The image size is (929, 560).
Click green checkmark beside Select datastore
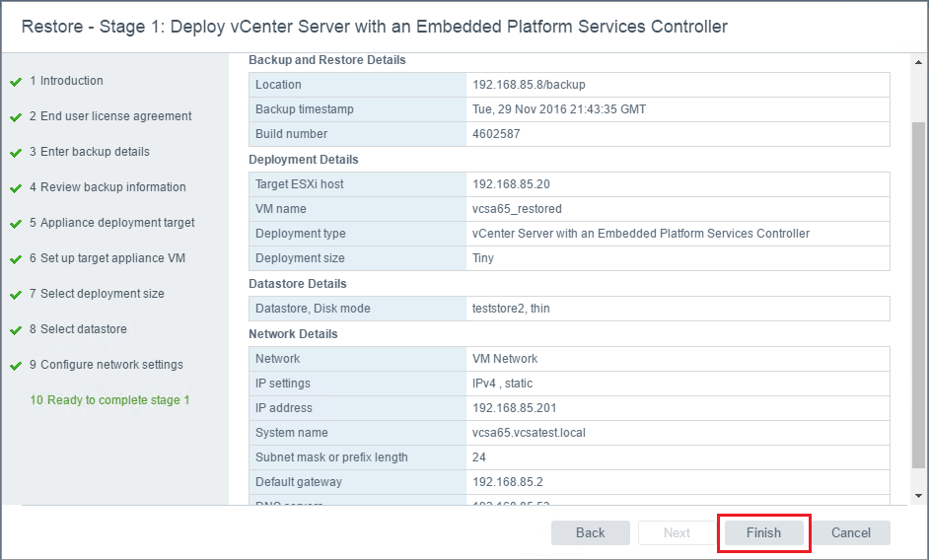[16, 330]
